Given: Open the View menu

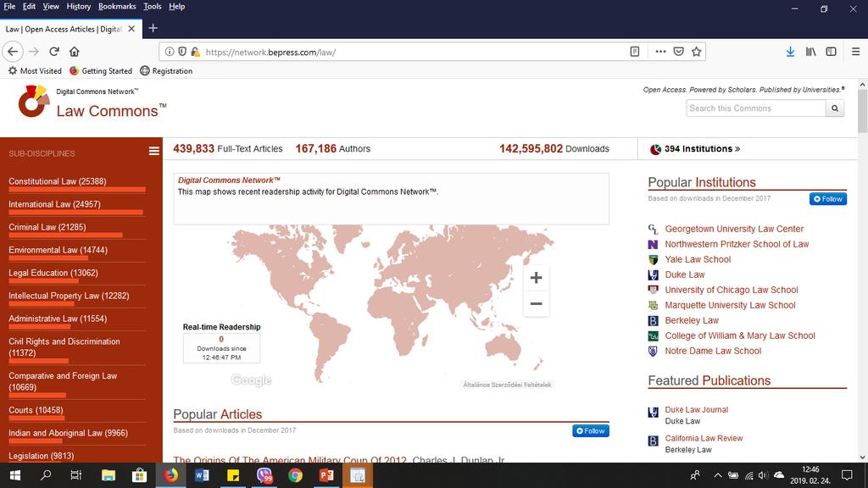Looking at the screenshot, I should click(x=50, y=6).
